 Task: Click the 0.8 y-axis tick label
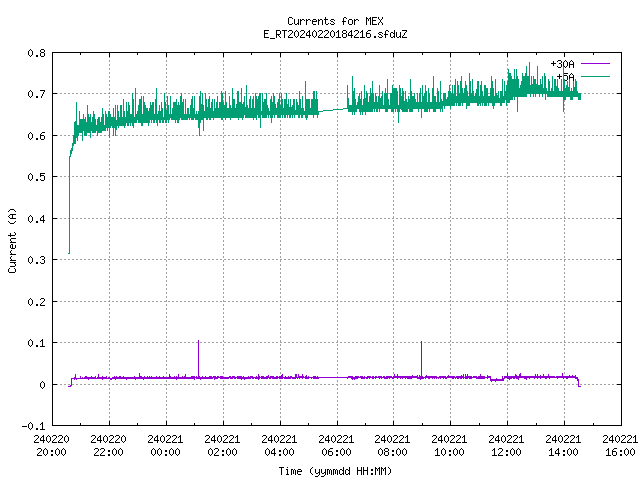(x=36, y=53)
